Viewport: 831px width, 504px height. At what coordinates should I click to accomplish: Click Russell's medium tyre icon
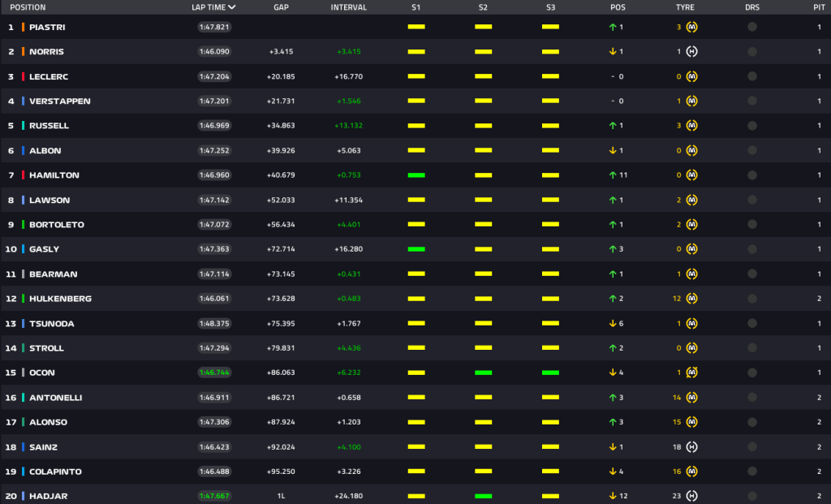[691, 126]
